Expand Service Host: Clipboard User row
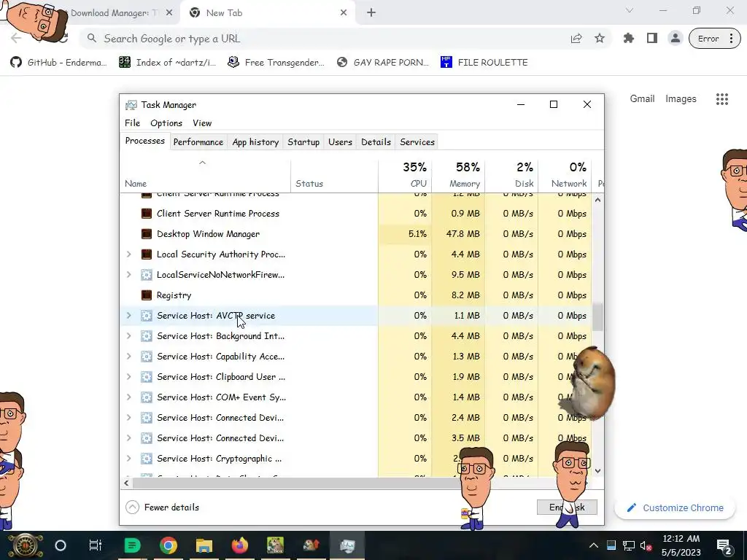Viewport: 747px width, 560px height. click(x=128, y=377)
